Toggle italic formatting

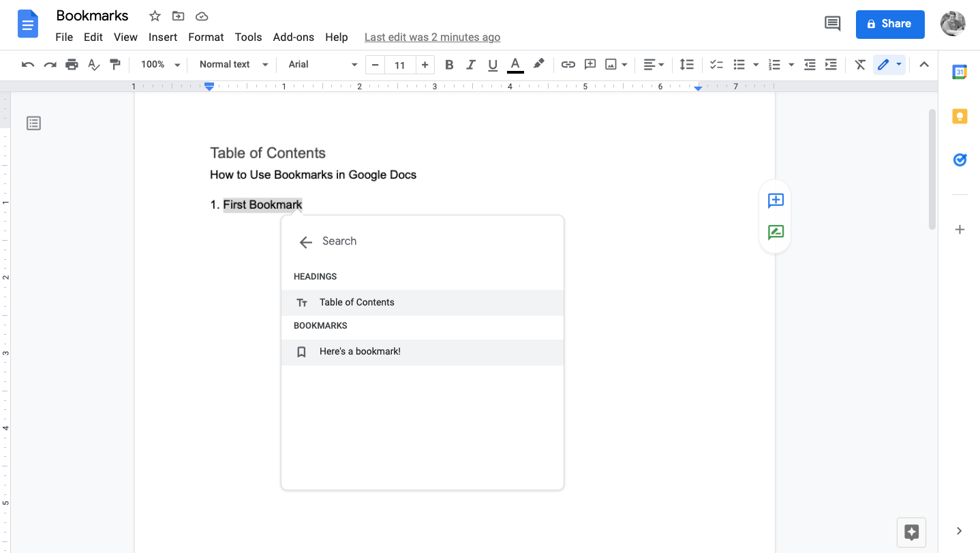click(471, 64)
